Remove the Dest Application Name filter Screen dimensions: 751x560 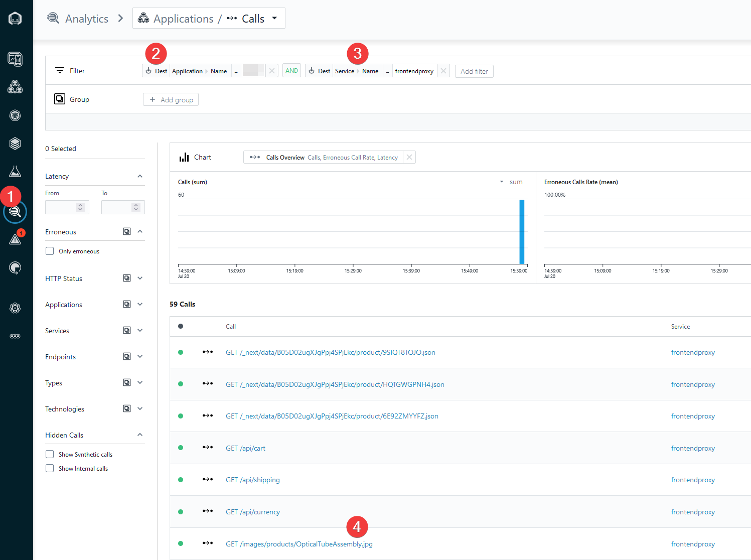coord(271,71)
